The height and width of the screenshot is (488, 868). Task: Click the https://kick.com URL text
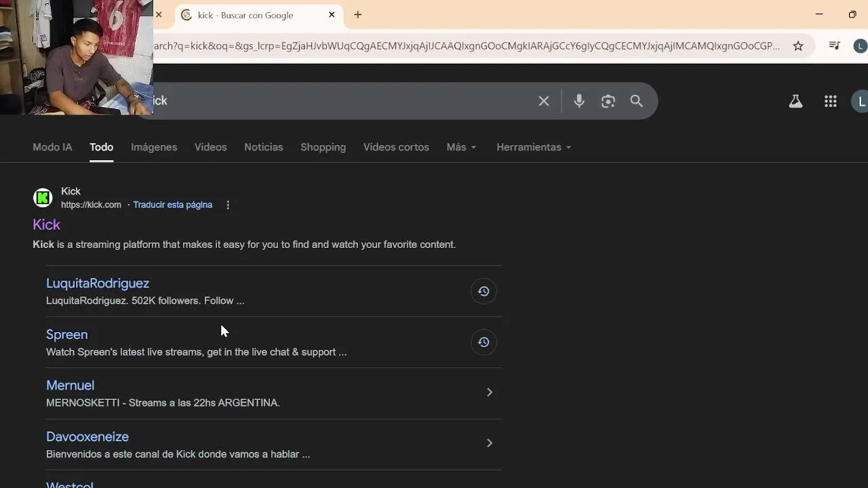tap(91, 205)
